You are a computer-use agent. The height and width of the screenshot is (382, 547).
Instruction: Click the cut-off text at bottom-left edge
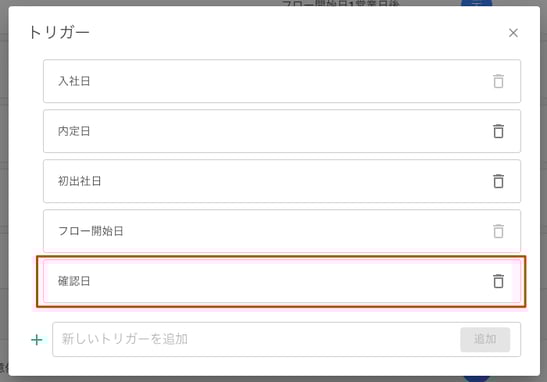2,368
